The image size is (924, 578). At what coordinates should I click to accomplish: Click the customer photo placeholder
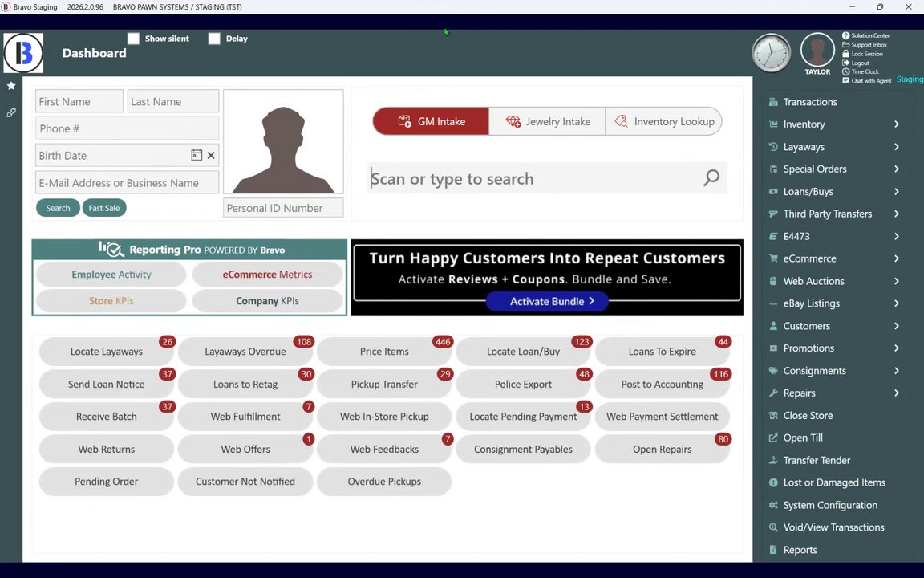(283, 141)
